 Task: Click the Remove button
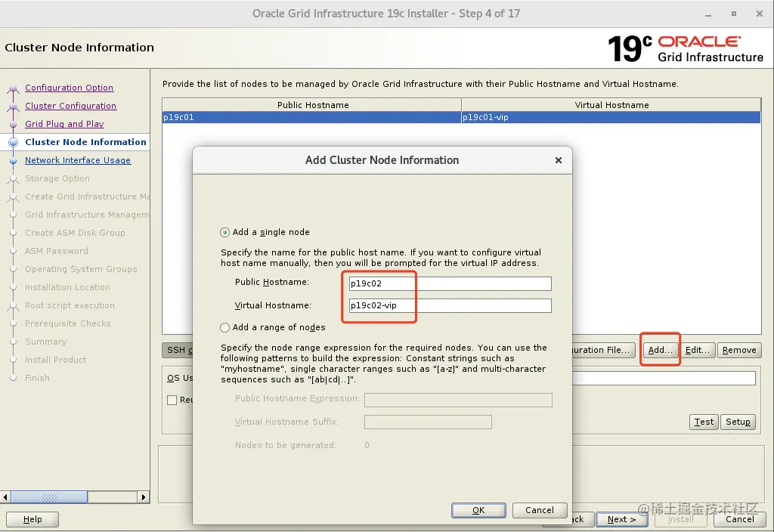pyautogui.click(x=739, y=350)
